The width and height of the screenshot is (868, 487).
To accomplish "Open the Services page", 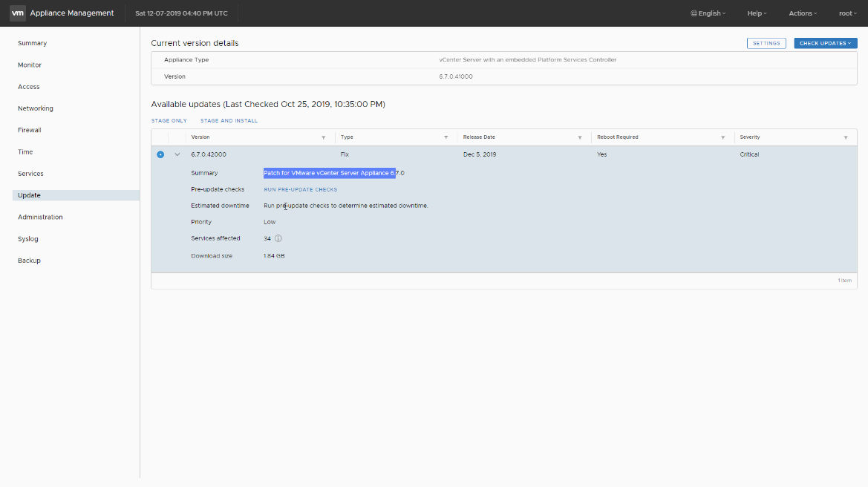I will point(30,174).
